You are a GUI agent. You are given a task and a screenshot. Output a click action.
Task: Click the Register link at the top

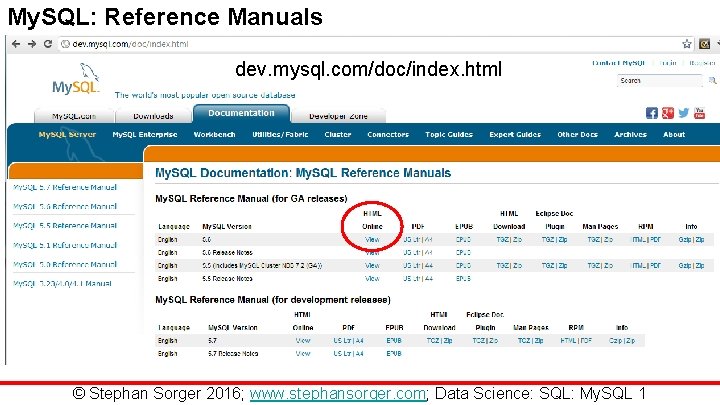click(702, 63)
